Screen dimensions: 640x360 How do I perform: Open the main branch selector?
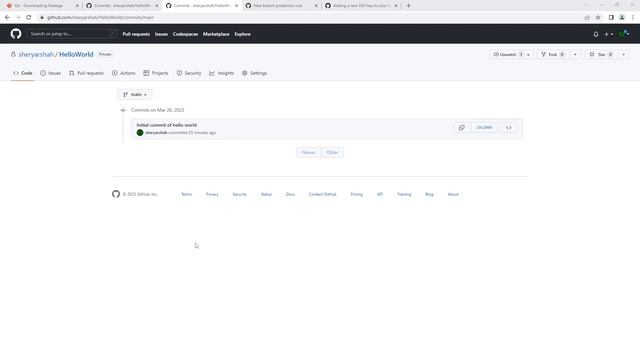(135, 94)
